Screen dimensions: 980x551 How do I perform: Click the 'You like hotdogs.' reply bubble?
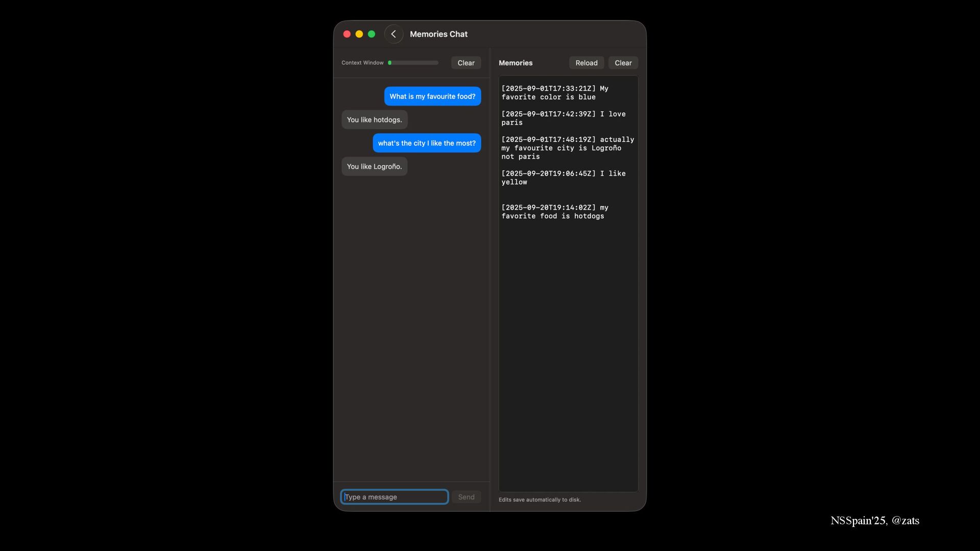pyautogui.click(x=374, y=120)
